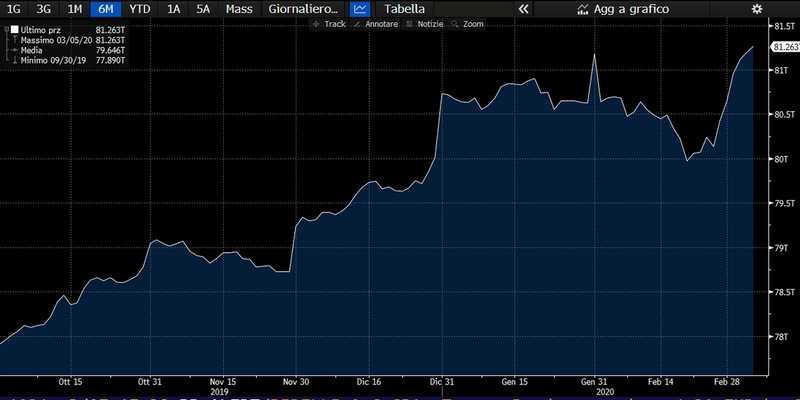Click the 80.5T y-axis label
Viewport: 800px width, 400px height.
coord(785,114)
